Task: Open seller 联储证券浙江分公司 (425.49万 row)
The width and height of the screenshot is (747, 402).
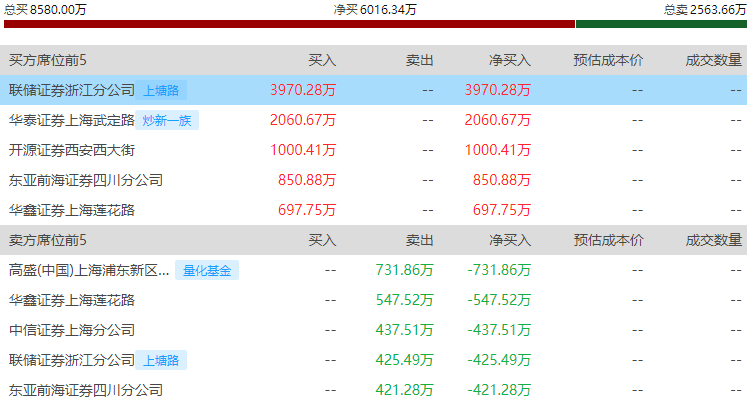Action: [72, 360]
